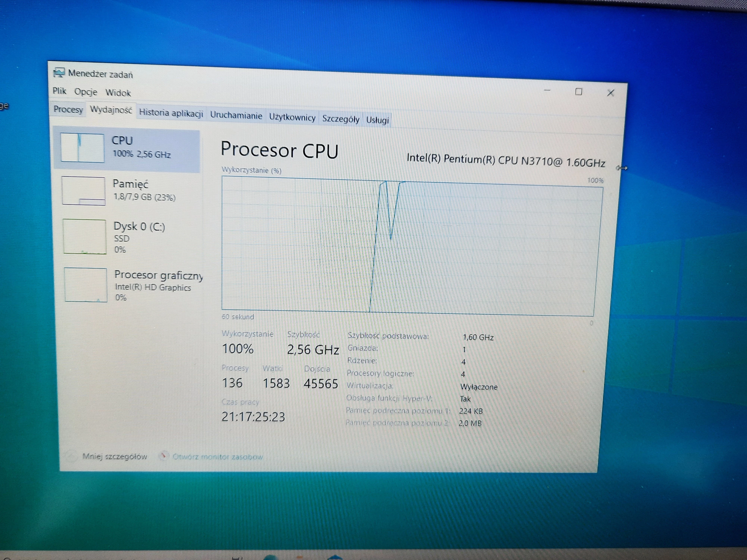Click the Pamięć mini graph thumbnail
747x560 pixels.
tap(83, 191)
